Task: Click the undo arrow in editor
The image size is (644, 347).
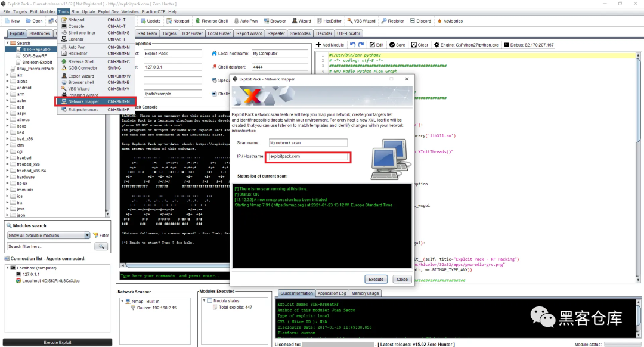Action: (x=352, y=44)
